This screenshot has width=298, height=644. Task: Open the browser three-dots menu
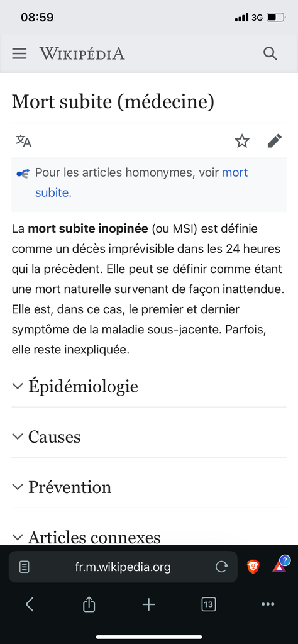268,604
